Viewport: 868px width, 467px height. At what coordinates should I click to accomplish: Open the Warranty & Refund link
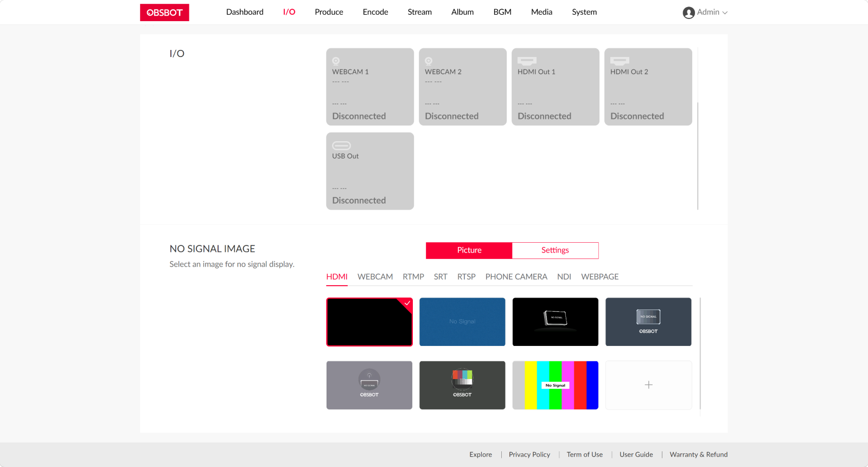click(699, 455)
